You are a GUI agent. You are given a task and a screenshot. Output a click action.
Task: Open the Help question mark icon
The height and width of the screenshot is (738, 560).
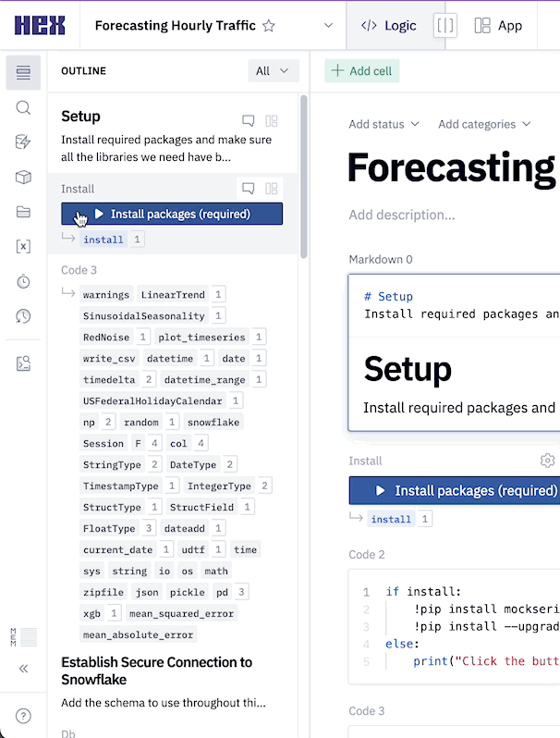click(x=23, y=715)
